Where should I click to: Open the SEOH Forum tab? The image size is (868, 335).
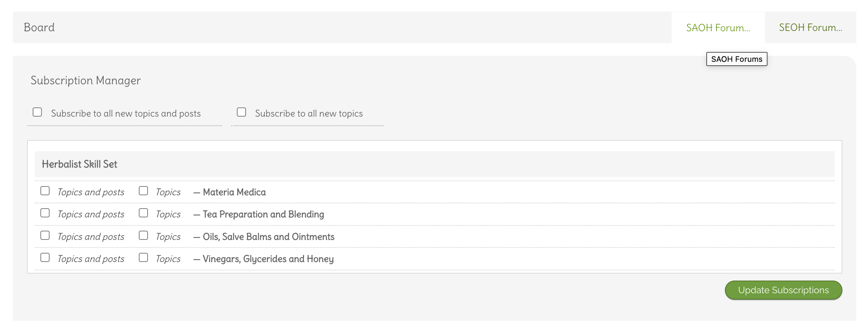[810, 28]
